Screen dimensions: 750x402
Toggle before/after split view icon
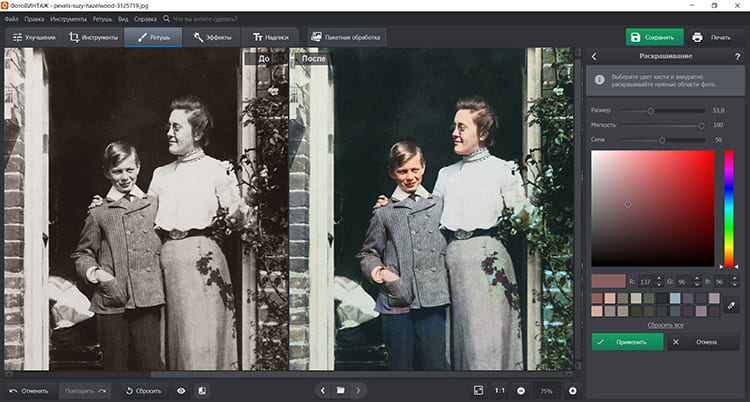[x=201, y=390]
